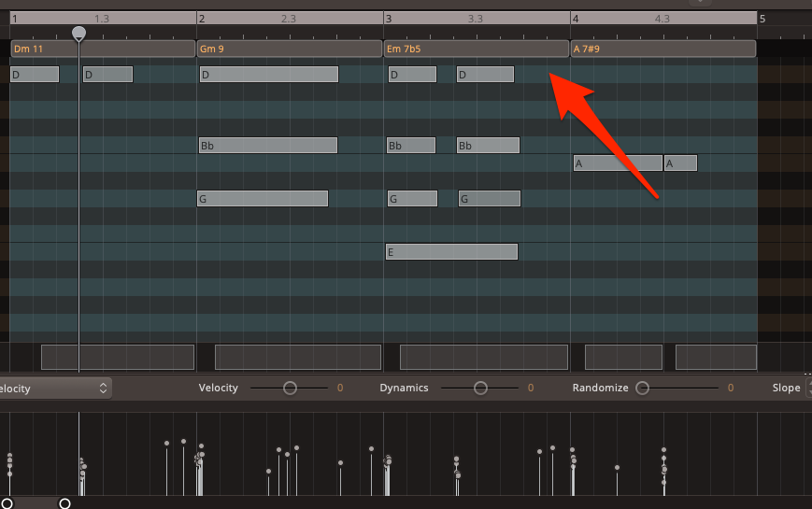Select the first A note in bar 4
The height and width of the screenshot is (509, 812).
617,163
